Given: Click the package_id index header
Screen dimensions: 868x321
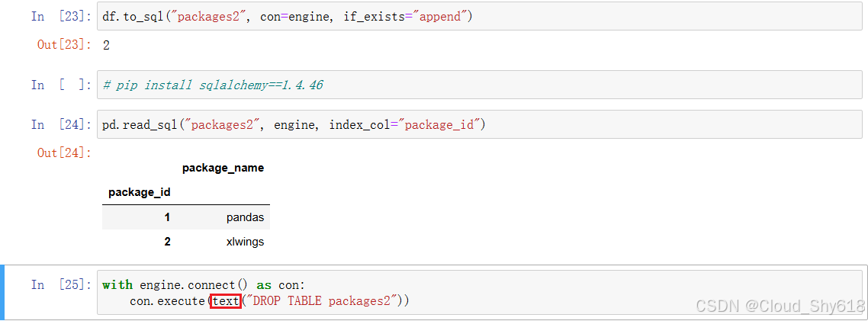Looking at the screenshot, I should tap(140, 193).
